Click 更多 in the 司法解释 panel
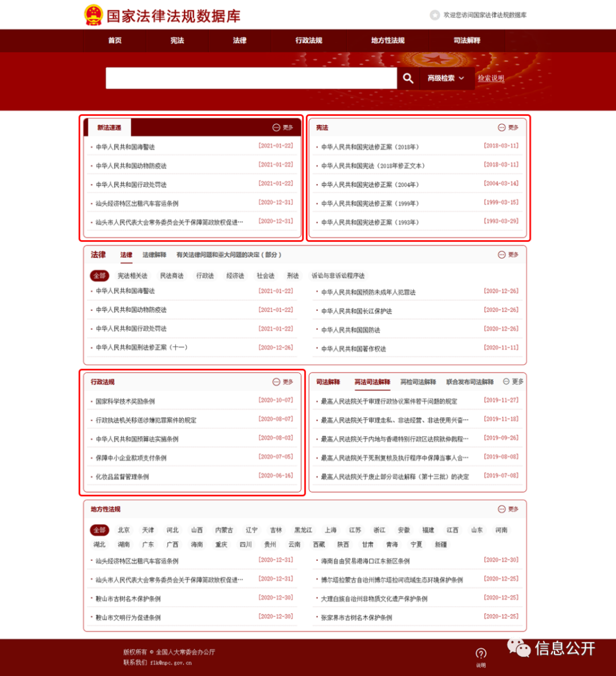 513,382
